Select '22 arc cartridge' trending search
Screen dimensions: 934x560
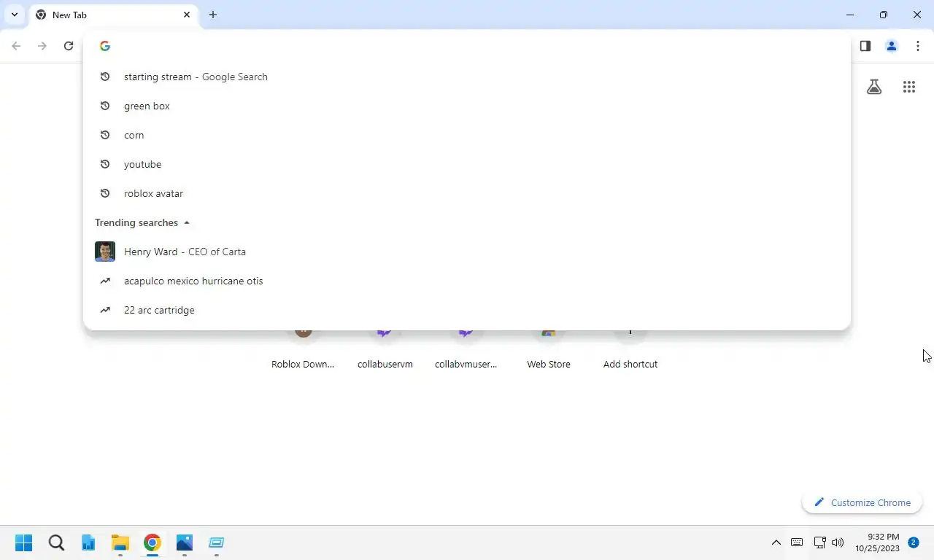click(467, 310)
